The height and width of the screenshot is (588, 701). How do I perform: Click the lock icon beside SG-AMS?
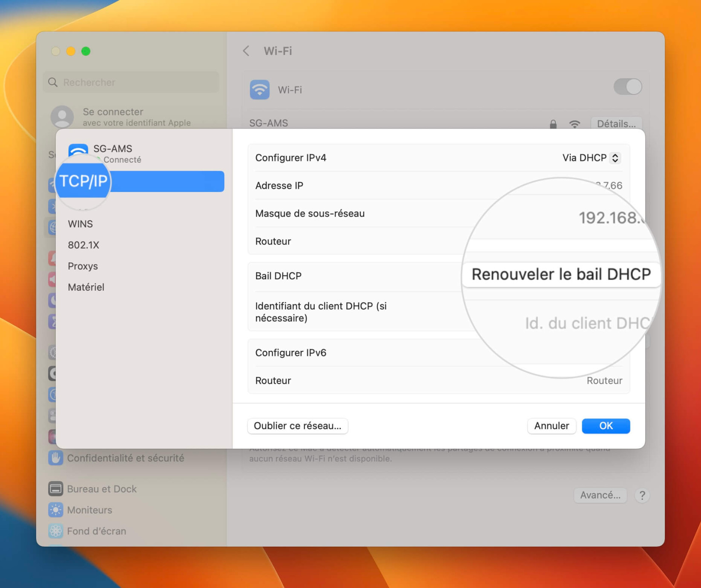click(x=553, y=124)
